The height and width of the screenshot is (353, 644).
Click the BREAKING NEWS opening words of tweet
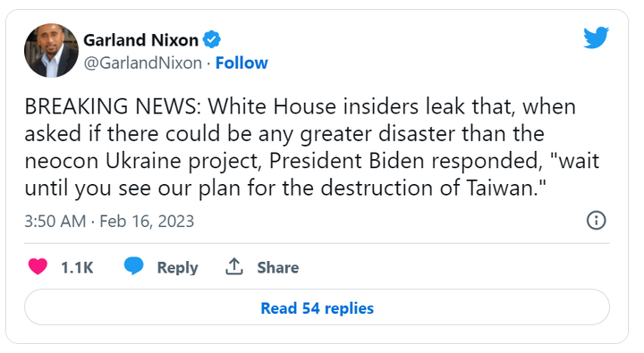[112, 106]
